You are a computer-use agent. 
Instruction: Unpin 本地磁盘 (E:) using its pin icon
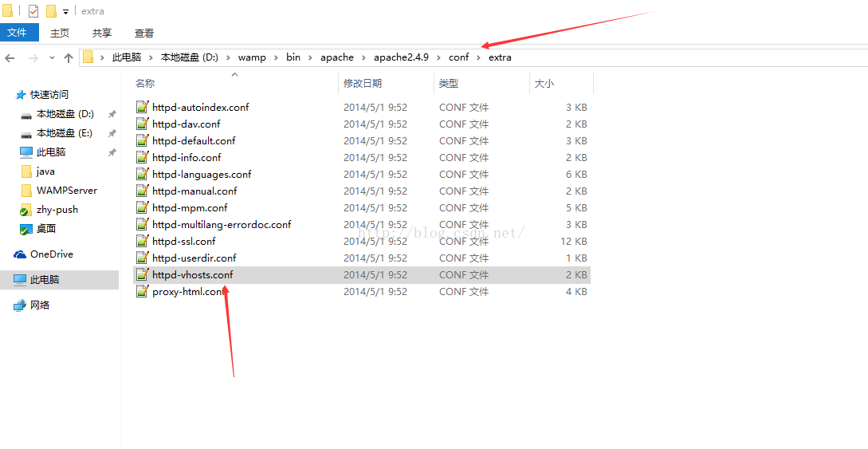112,133
